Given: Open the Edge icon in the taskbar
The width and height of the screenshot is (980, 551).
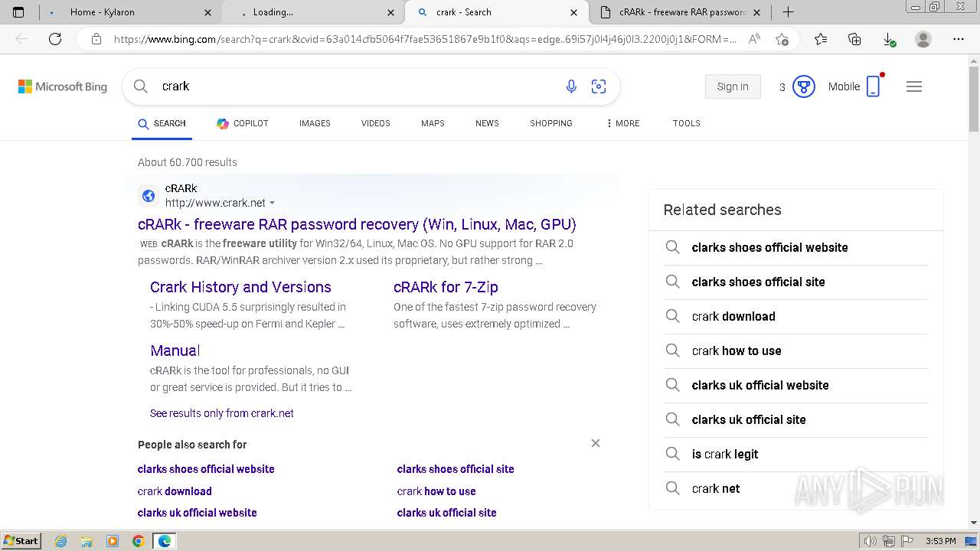Looking at the screenshot, I should (164, 541).
